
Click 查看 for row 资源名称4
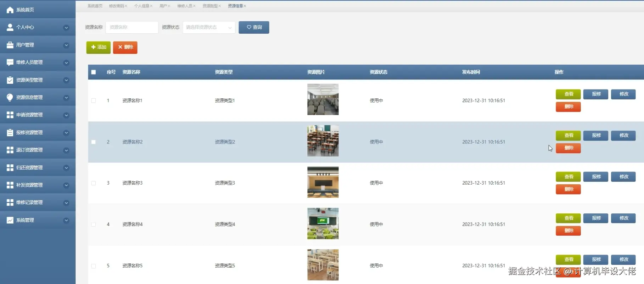coord(568,218)
